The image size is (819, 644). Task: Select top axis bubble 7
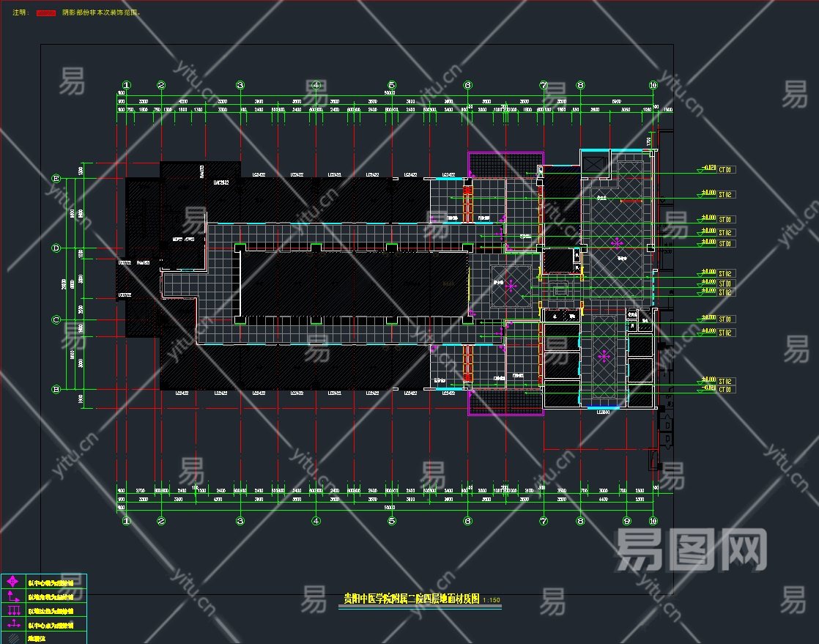(544, 84)
